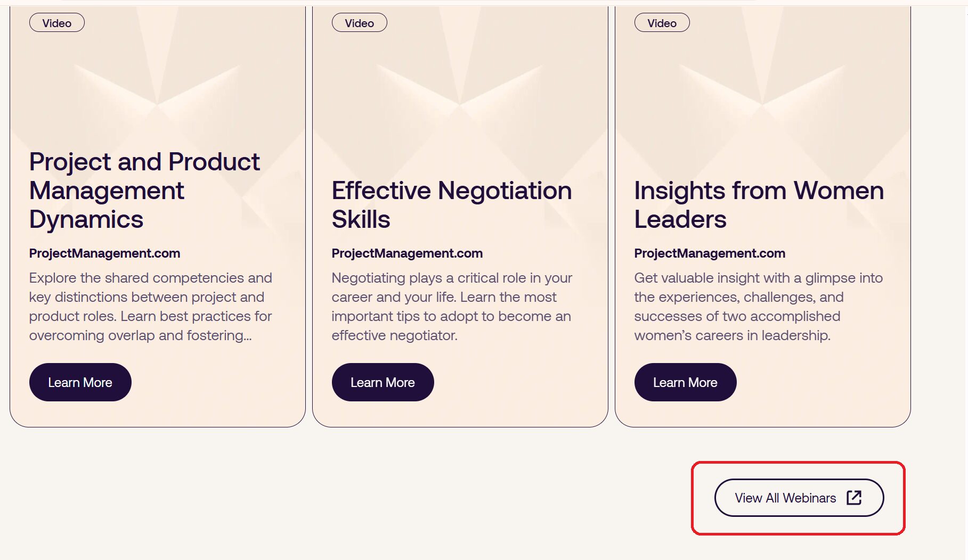Viewport: 968px width, 560px height.
Task: Open the View All Webinars button
Action: pos(786,498)
